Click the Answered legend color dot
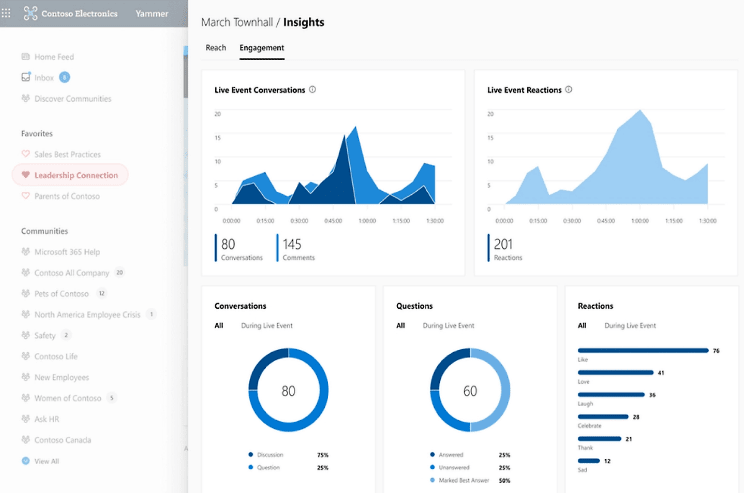The height and width of the screenshot is (493, 746). 432,454
